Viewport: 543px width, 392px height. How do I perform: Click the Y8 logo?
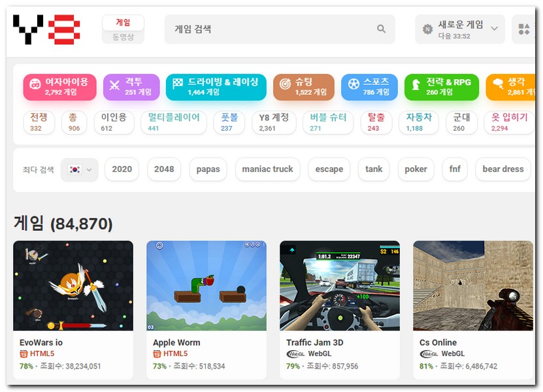tap(46, 29)
